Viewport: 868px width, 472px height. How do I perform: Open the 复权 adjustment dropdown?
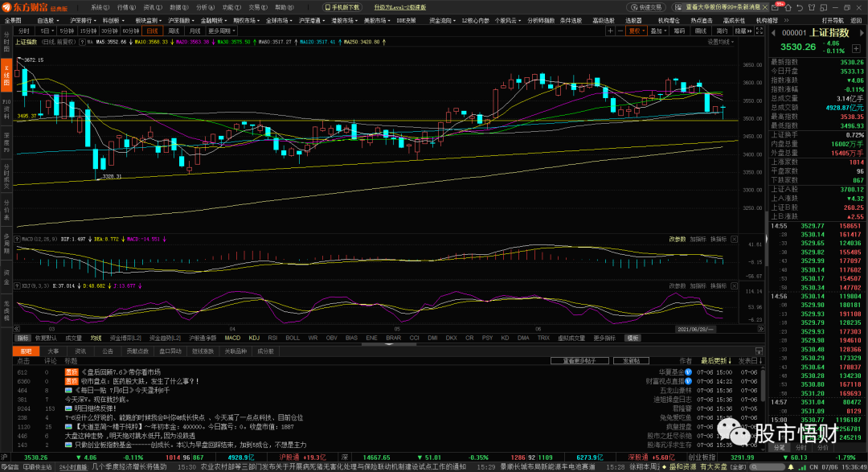pyautogui.click(x=637, y=31)
